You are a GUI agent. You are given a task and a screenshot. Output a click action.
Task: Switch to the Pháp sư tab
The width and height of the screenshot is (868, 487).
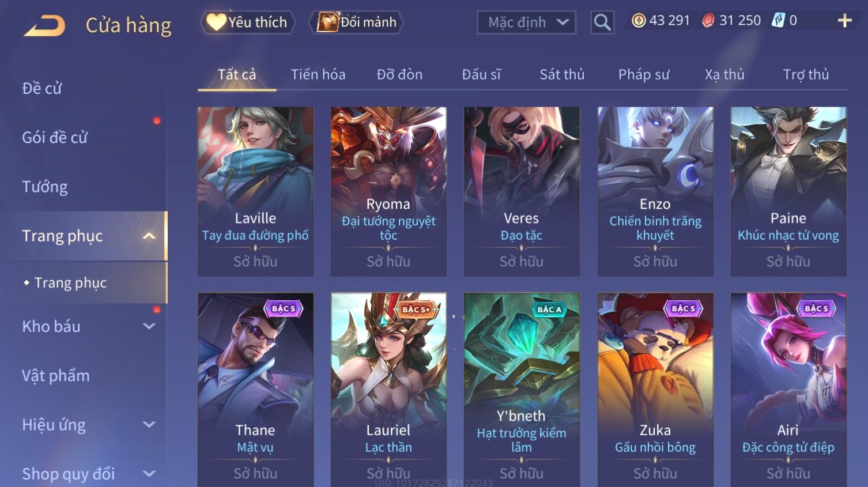644,74
